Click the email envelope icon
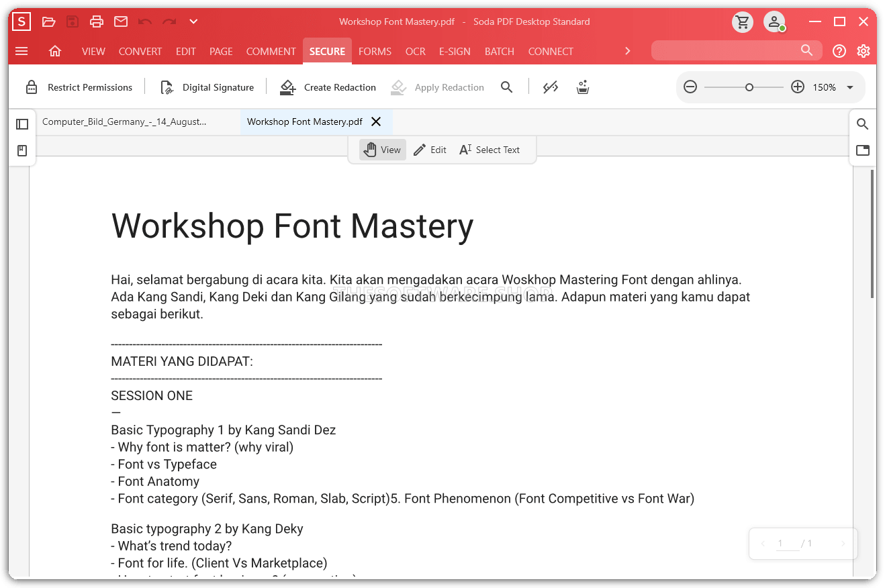The height and width of the screenshot is (588, 885). coord(121,21)
